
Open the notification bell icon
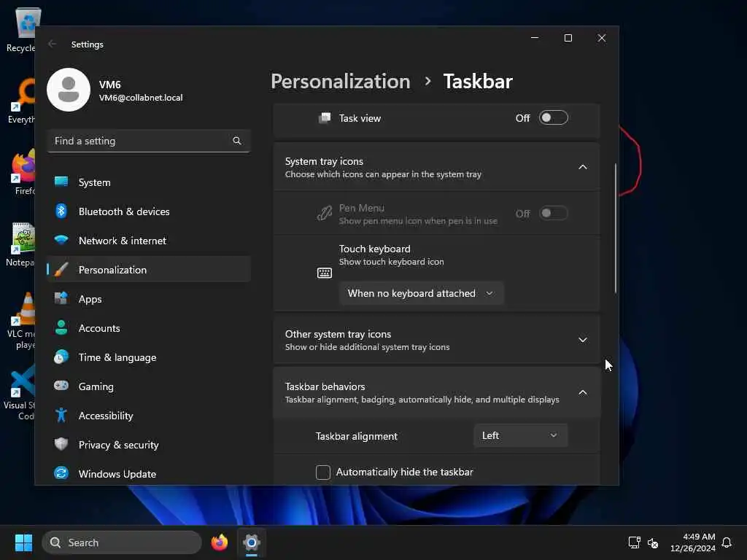[x=727, y=542]
